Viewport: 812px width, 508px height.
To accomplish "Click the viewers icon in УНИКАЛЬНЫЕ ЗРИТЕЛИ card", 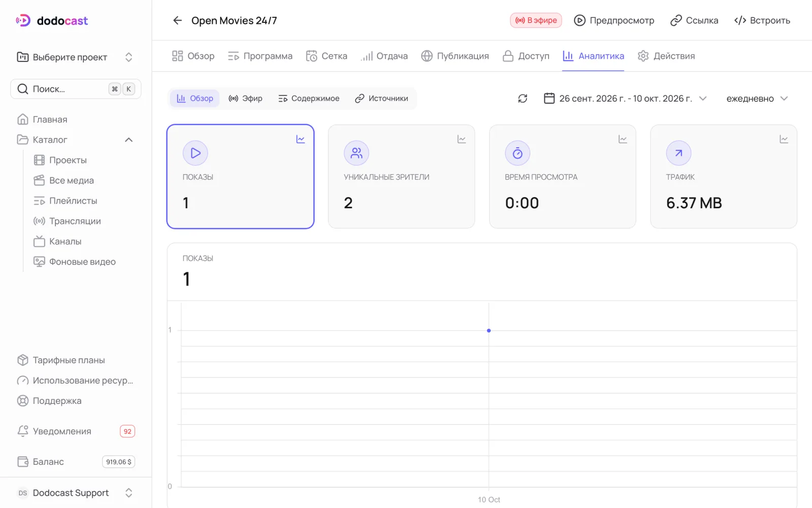I will click(356, 153).
